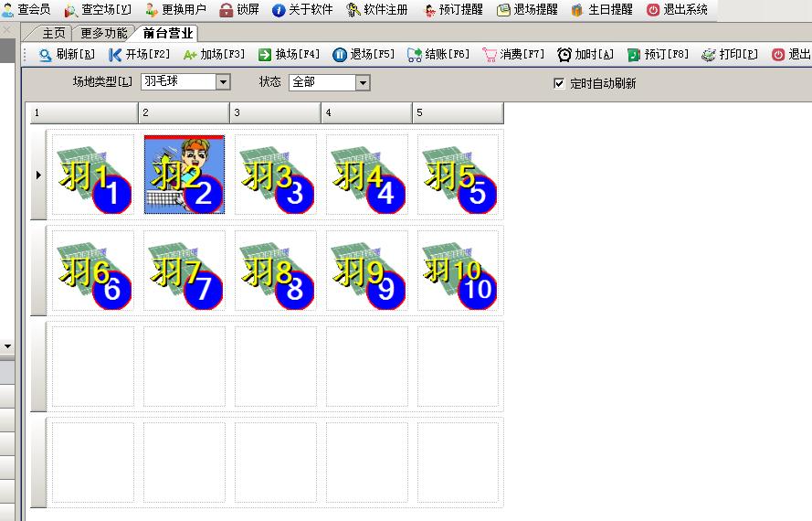812x521 pixels.
Task: Switch to the 更多功能 tab
Action: pyautogui.click(x=103, y=33)
